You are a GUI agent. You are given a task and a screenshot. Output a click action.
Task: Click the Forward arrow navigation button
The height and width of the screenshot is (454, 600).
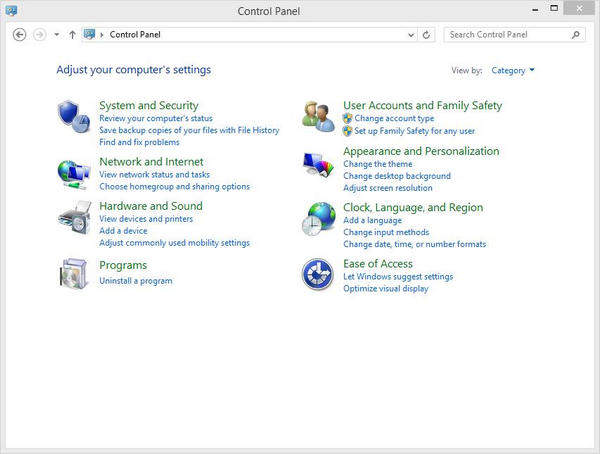click(x=39, y=35)
